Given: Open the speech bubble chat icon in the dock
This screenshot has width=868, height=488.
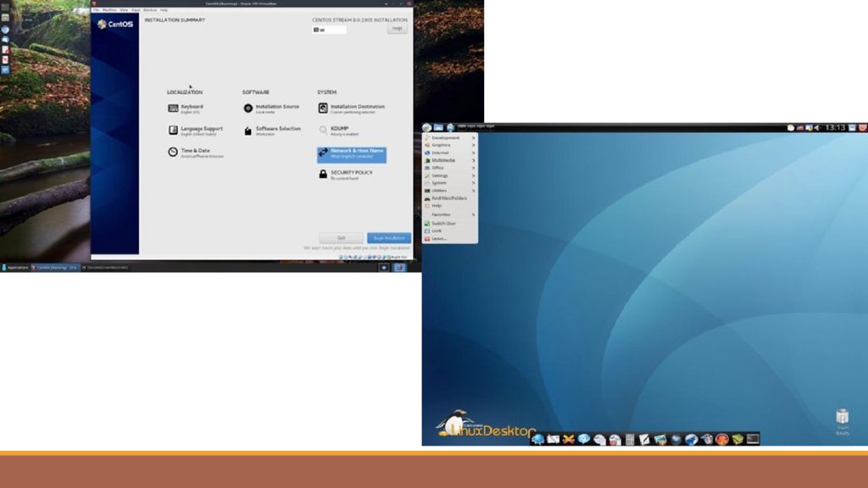Looking at the screenshot, I should (584, 440).
